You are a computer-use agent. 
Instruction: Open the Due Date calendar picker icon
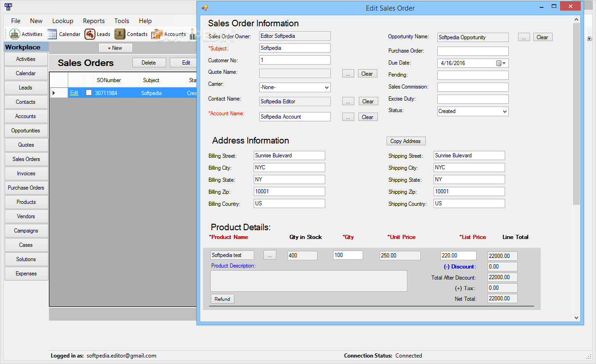501,63
